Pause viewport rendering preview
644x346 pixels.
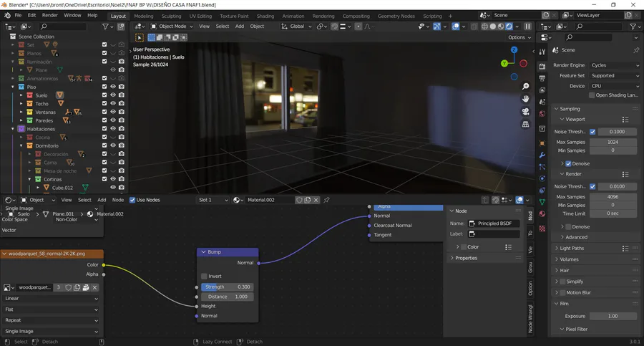528,27
